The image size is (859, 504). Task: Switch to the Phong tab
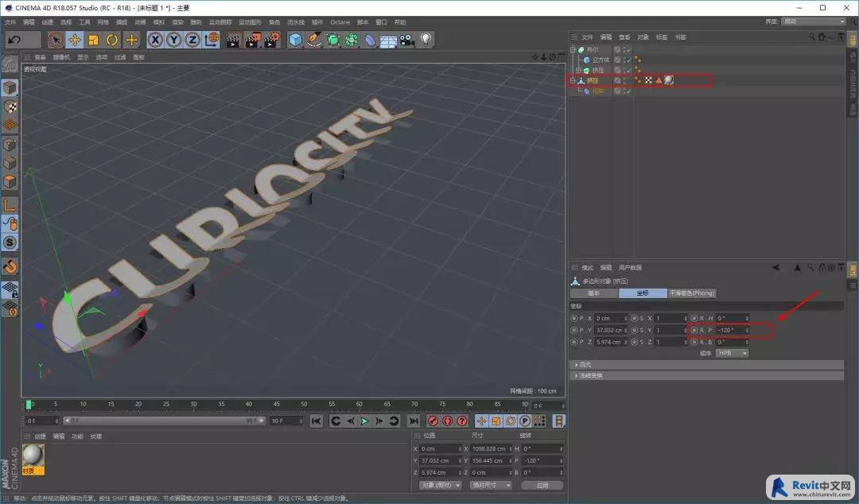(x=692, y=293)
